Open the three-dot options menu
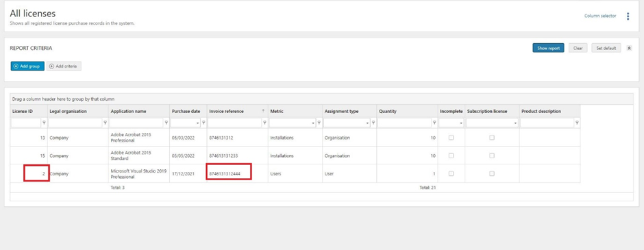 click(628, 16)
